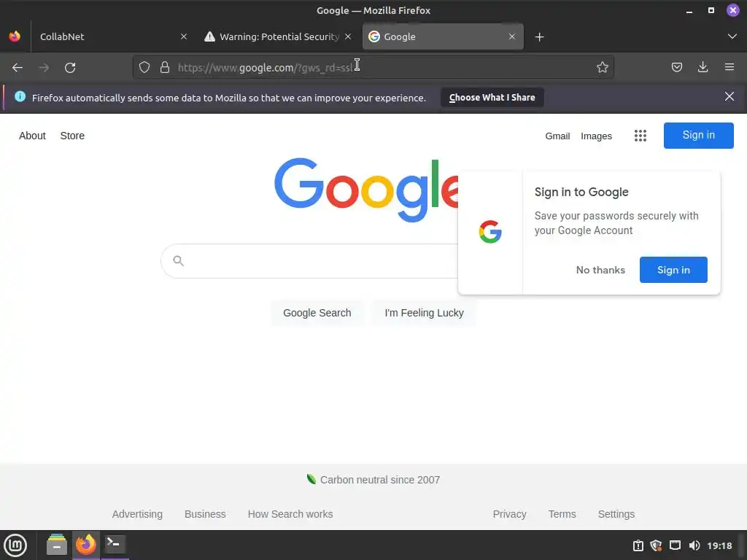Open the Advertising footer link
The height and width of the screenshot is (560, 747).
click(x=137, y=514)
